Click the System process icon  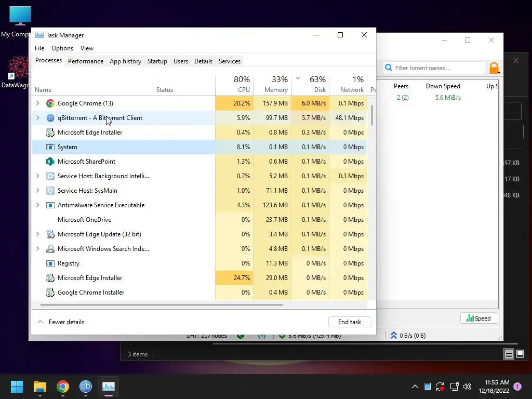tap(50, 147)
